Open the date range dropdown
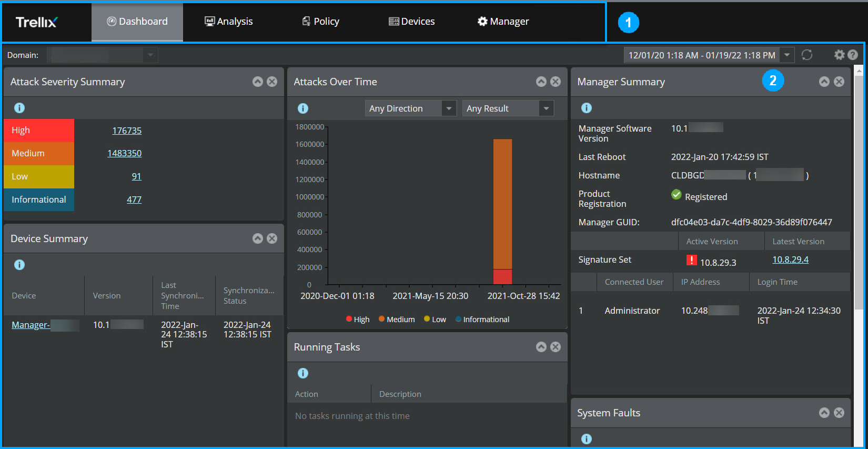The width and height of the screenshot is (868, 449). pos(709,55)
